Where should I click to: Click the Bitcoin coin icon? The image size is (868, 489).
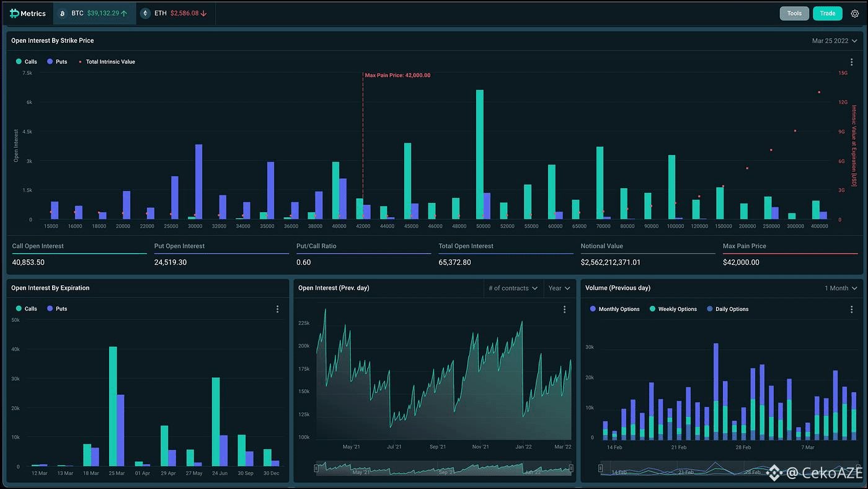coord(62,13)
